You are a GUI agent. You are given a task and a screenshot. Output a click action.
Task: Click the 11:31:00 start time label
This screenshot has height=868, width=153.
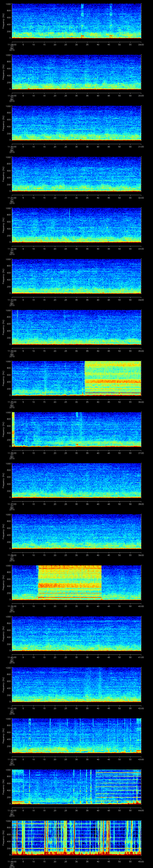point(12,198)
